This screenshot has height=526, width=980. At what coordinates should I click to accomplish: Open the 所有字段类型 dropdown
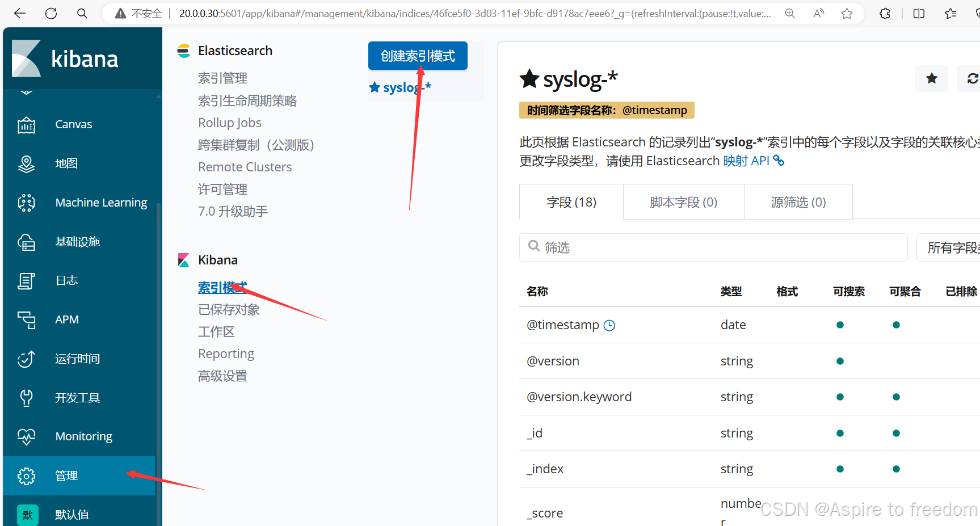coord(948,247)
